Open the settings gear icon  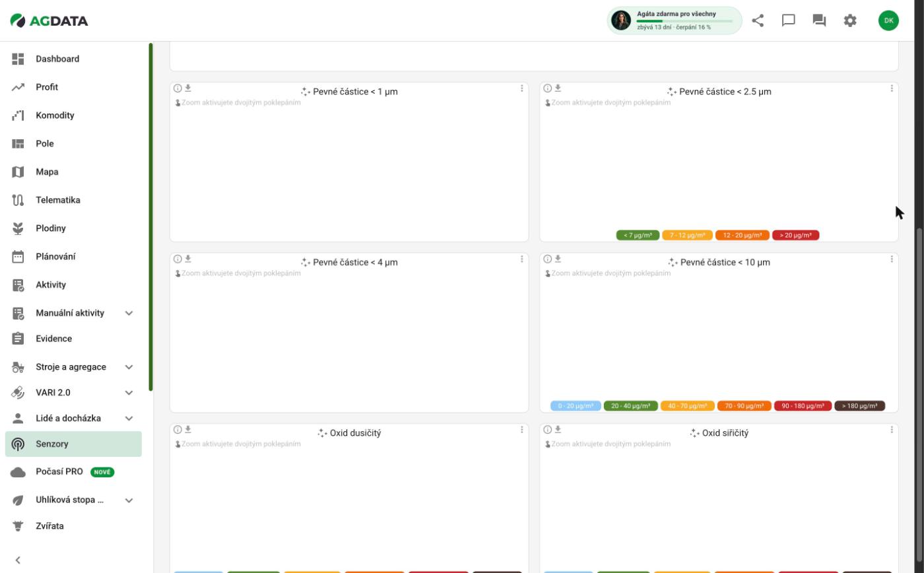850,20
